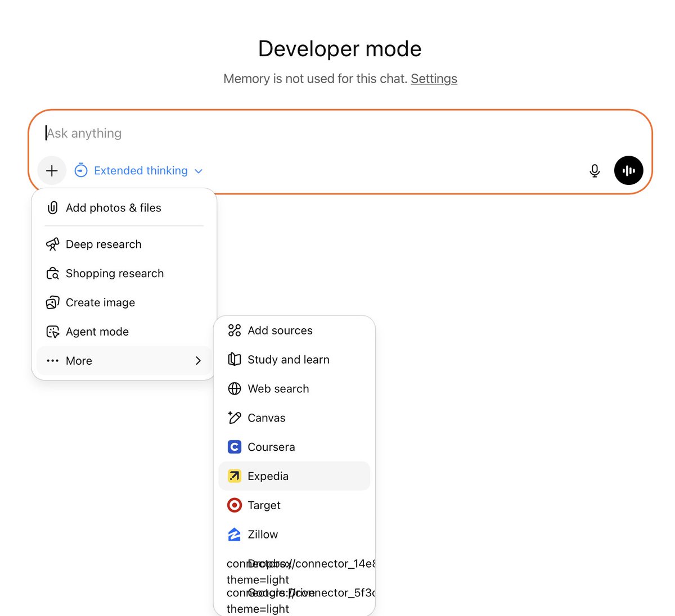Viewport: 675px width, 616px height.
Task: Open the Settings link under Developer mode
Action: coord(434,79)
